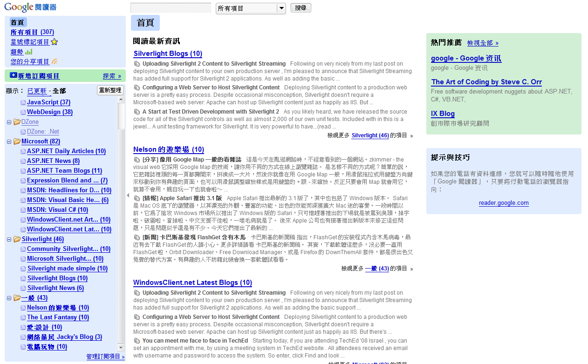This screenshot has height=364, width=588.
Task: Open 趨勢 page
Action: pyautogui.click(x=17, y=52)
